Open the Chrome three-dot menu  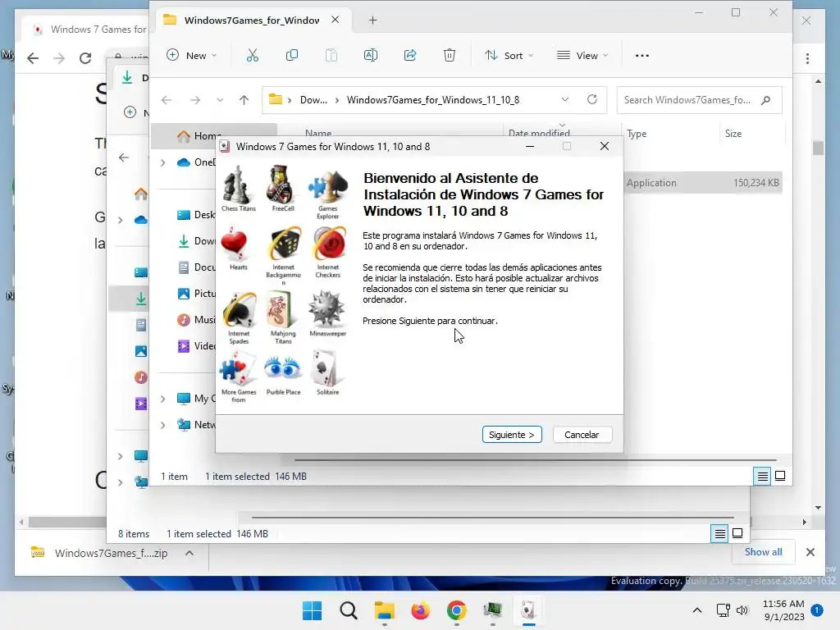click(807, 58)
